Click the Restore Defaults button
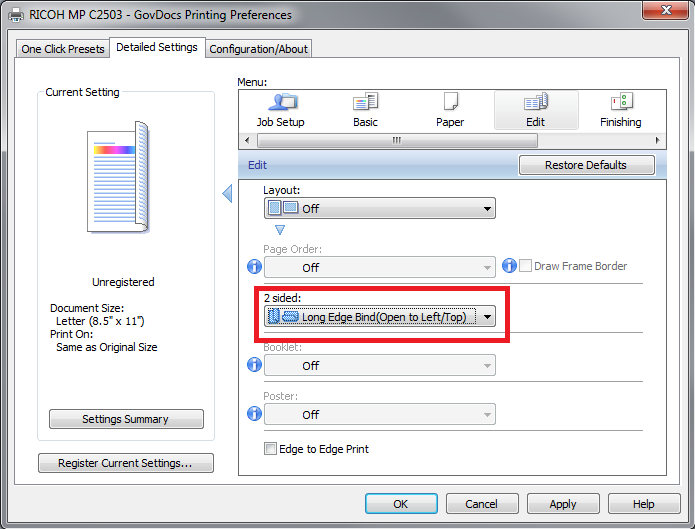The width and height of the screenshot is (695, 529). point(586,165)
